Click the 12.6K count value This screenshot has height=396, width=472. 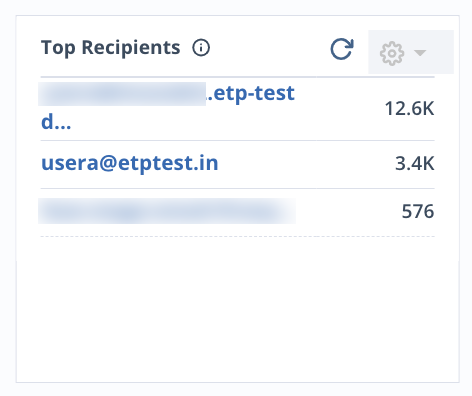tap(409, 109)
